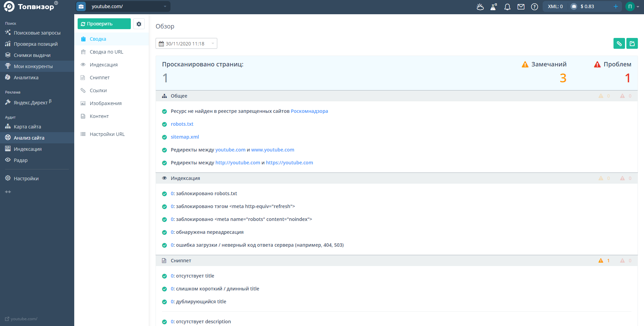The width and height of the screenshot is (644, 326).
Task: Open Индексация in left dark sidebar
Action: pos(37,149)
